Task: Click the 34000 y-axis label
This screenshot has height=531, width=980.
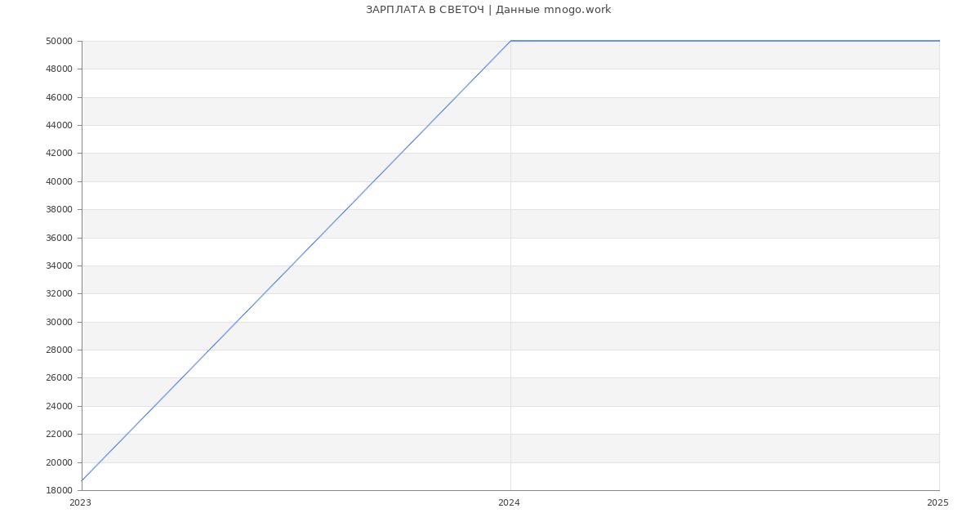Action: click(x=59, y=266)
